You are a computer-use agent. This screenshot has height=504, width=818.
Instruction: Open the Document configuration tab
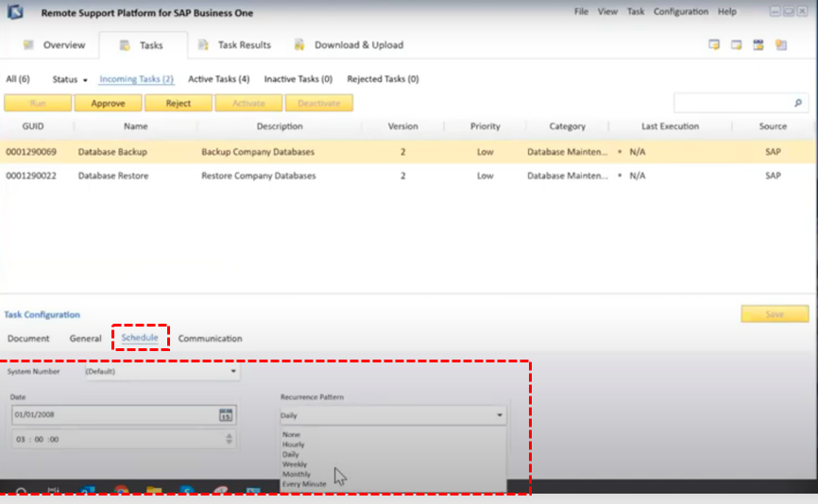coord(28,339)
